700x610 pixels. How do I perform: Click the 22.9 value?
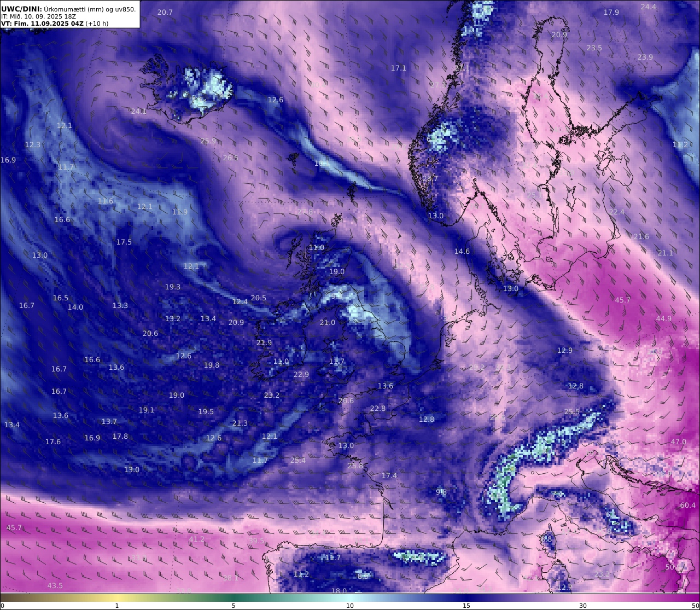pyautogui.click(x=301, y=375)
